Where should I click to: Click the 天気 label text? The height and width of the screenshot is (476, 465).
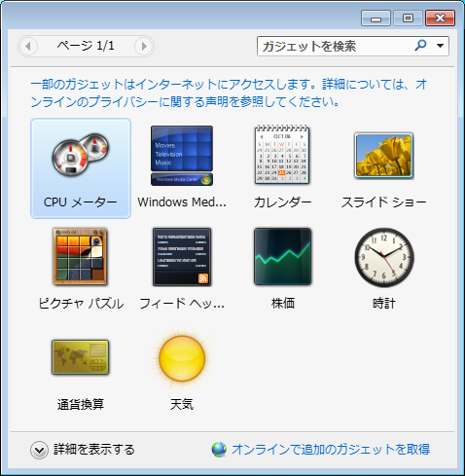click(182, 404)
